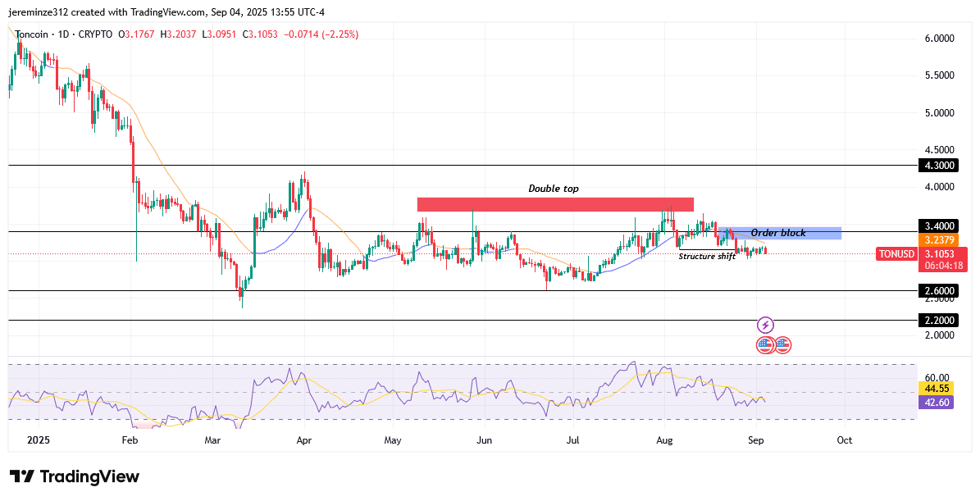Image resolution: width=980 pixels, height=501 pixels.
Task: Select the blue Order block rectangle
Action: 779,233
